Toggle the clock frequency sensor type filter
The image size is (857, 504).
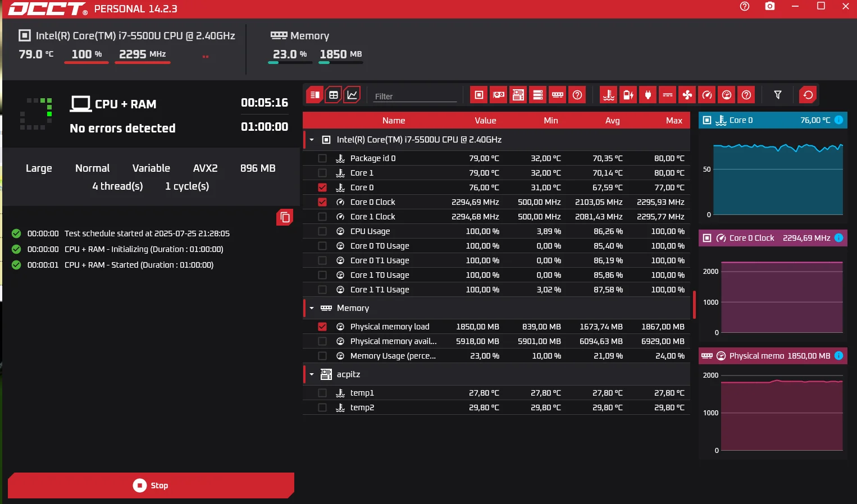(707, 95)
